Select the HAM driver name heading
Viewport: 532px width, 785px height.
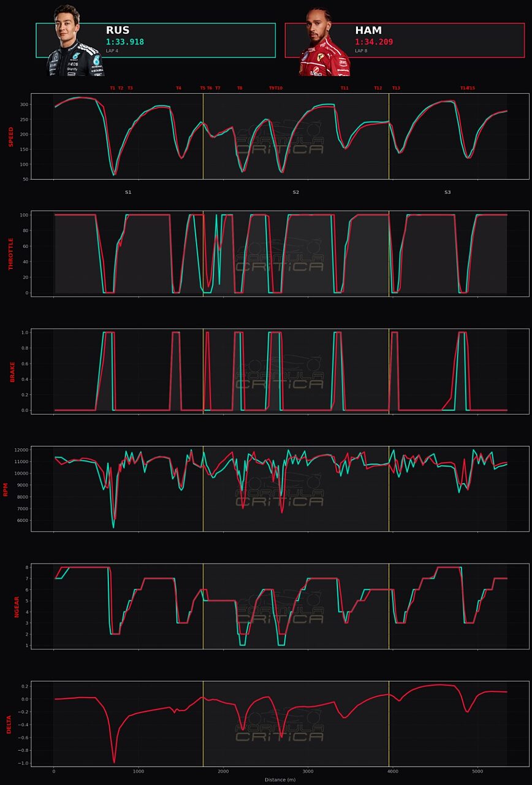(368, 30)
